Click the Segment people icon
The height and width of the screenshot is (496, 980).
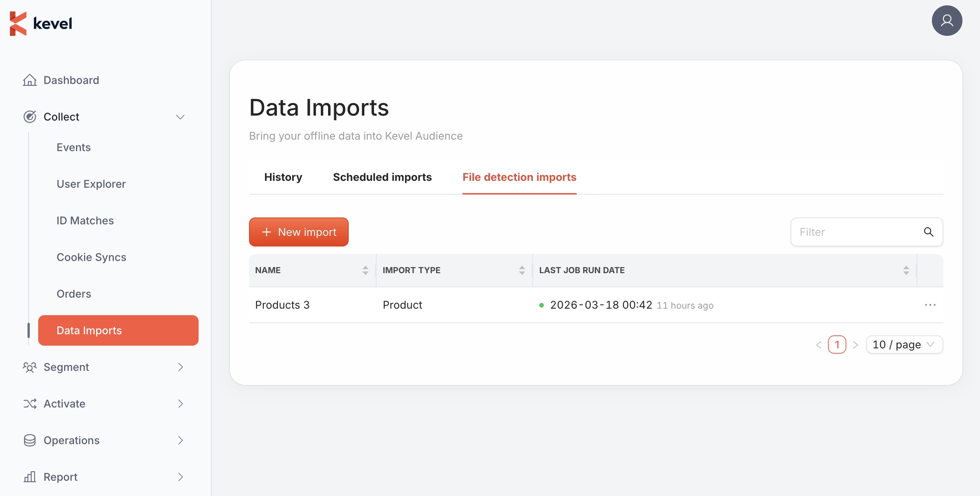[30, 367]
